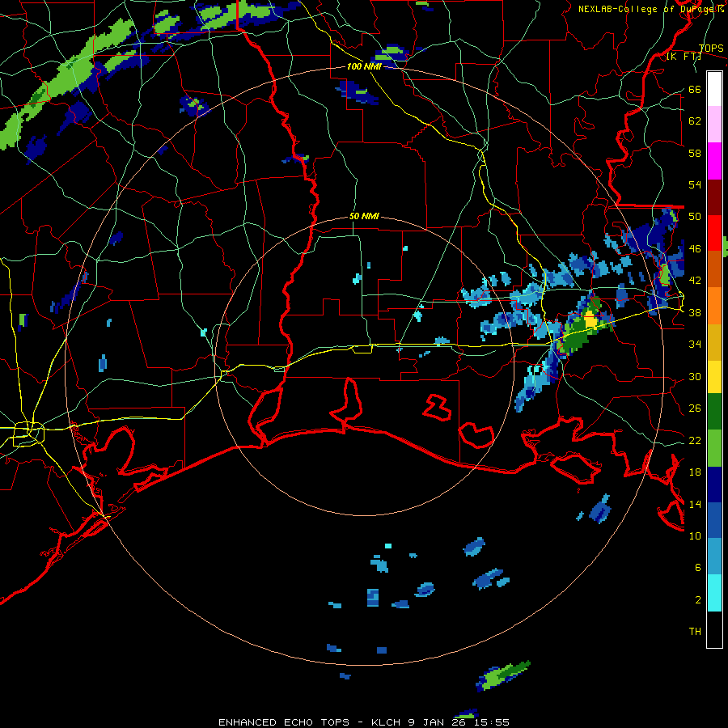The image size is (728, 728).
Task: Click the 30 value on the scale
Action: [695, 376]
